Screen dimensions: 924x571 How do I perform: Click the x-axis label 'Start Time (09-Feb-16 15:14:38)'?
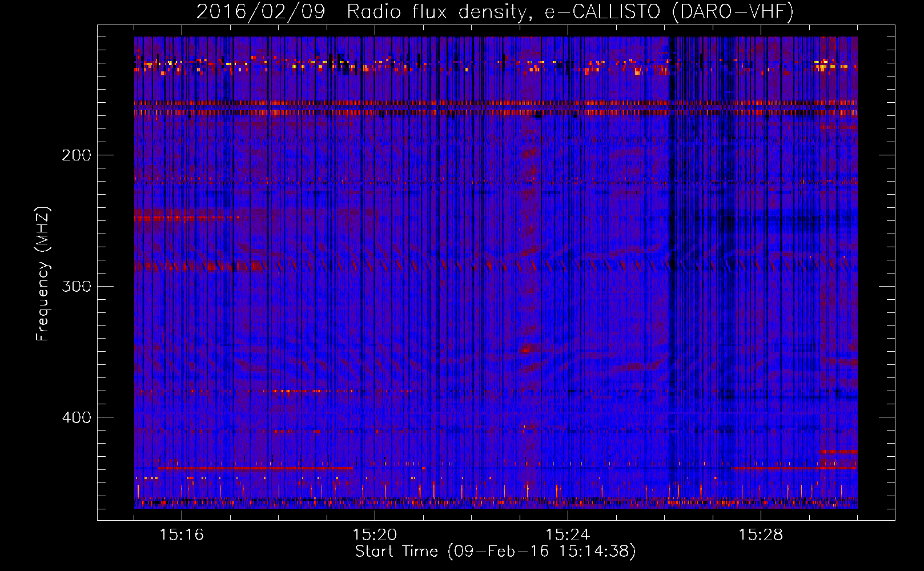pyautogui.click(x=495, y=551)
